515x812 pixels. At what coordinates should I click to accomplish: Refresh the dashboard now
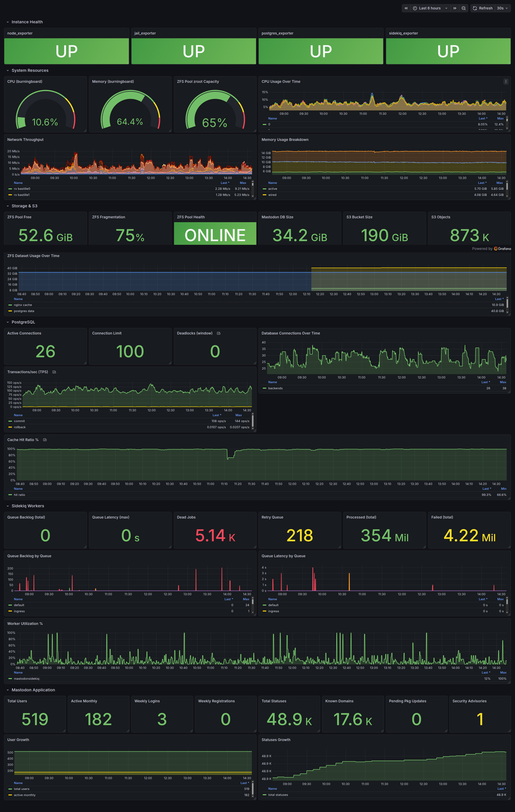coord(483,8)
